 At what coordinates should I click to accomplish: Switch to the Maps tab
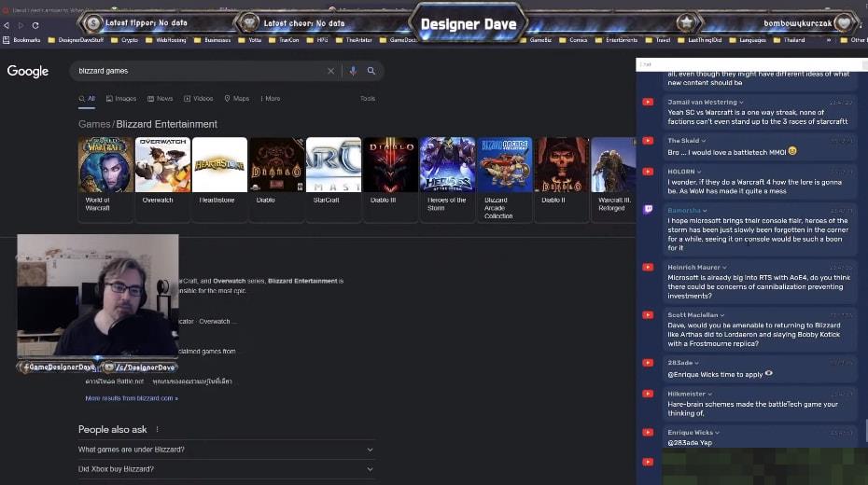coord(236,99)
